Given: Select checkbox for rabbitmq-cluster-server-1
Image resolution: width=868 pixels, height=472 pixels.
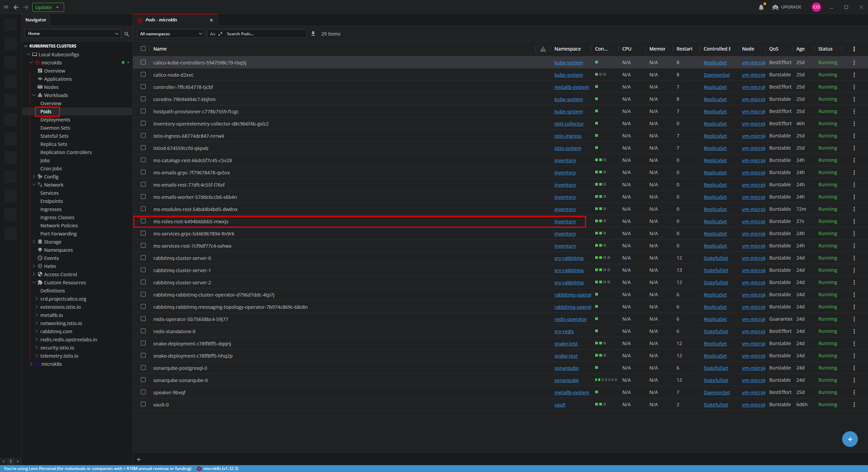Looking at the screenshot, I should 143,270.
